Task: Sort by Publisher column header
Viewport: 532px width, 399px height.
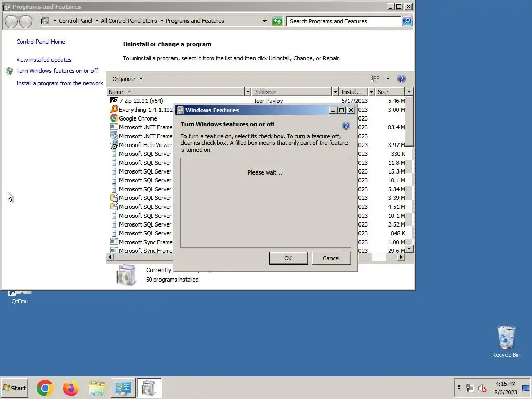Action: pos(292,92)
